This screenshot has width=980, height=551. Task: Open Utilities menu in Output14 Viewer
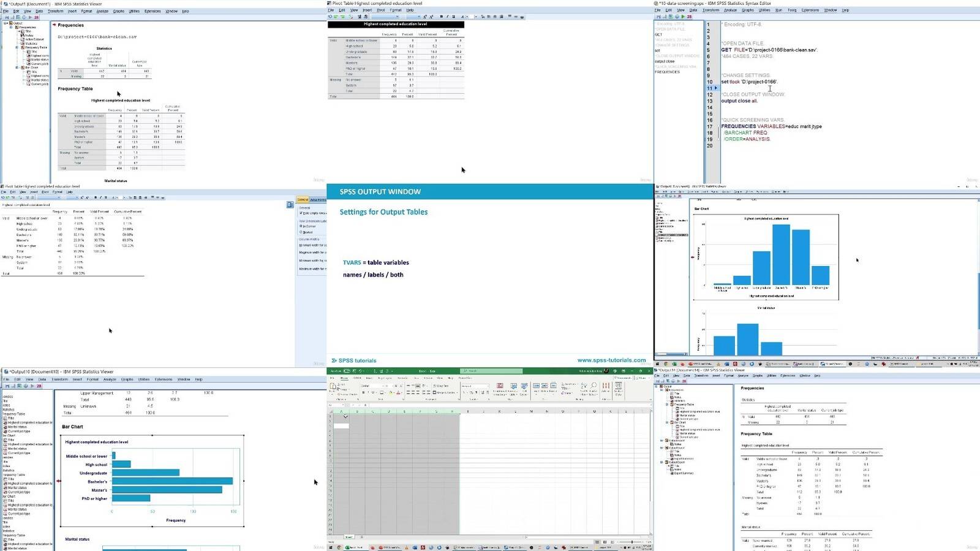pyautogui.click(x=772, y=376)
